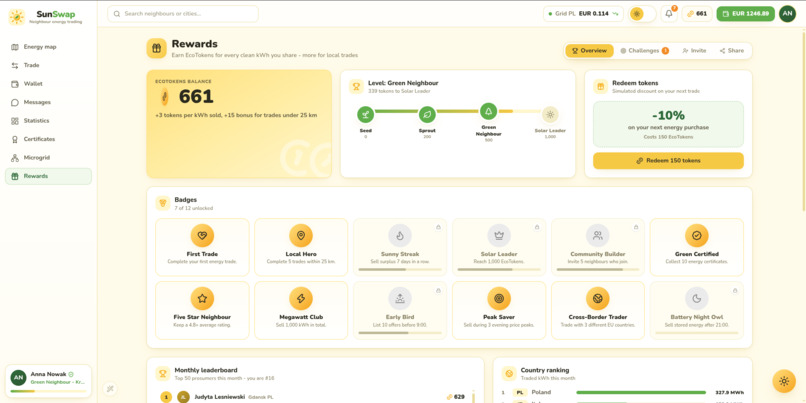Click the Rewards gift icon beside the title
This screenshot has height=403, width=806.
pos(156,48)
